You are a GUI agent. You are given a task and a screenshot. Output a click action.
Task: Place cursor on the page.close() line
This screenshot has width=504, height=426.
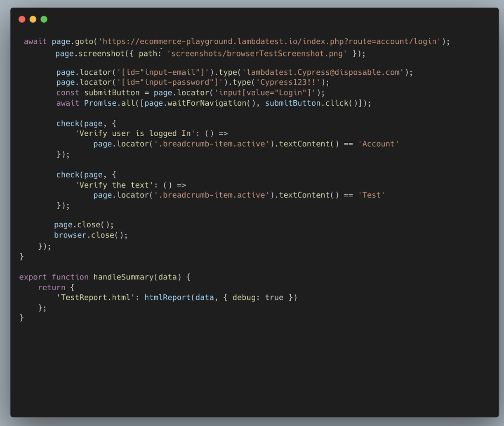point(84,225)
